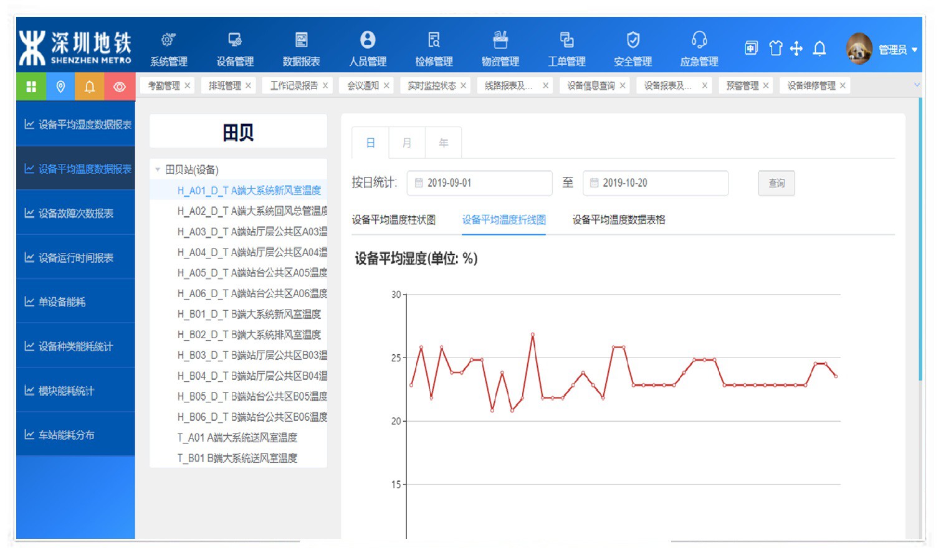Switch statistics period to 年
This screenshot has height=560, width=941.
click(443, 143)
